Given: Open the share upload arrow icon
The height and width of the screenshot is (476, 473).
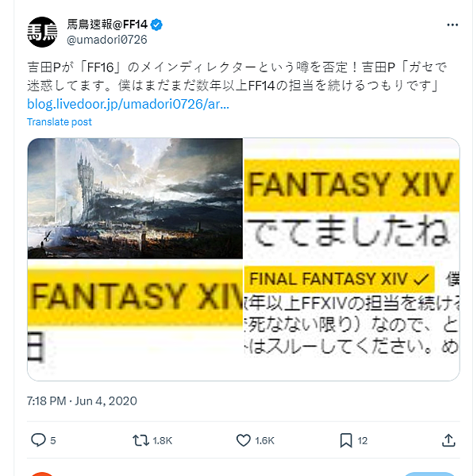Looking at the screenshot, I should pyautogui.click(x=448, y=440).
